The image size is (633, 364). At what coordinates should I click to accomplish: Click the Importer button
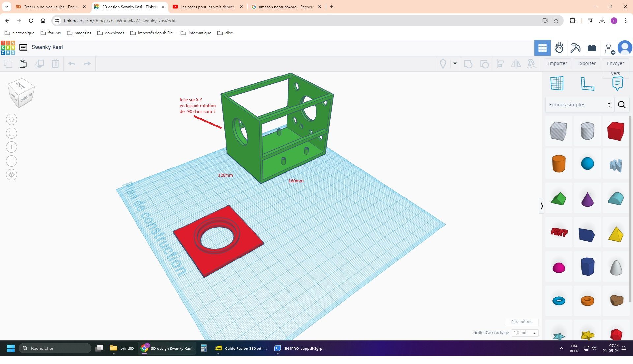point(557,63)
